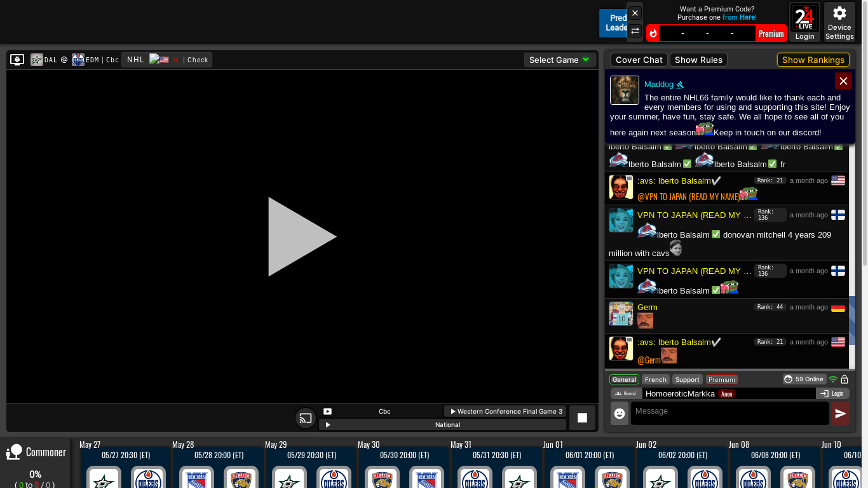Open Device Settings gear

tap(839, 22)
